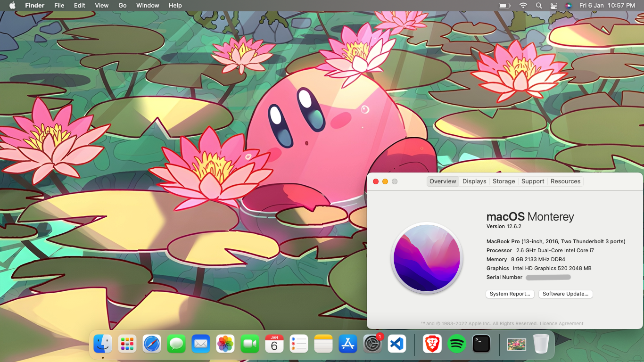Open Terminal from the Dock
This screenshot has height=362, width=644.
(x=481, y=344)
